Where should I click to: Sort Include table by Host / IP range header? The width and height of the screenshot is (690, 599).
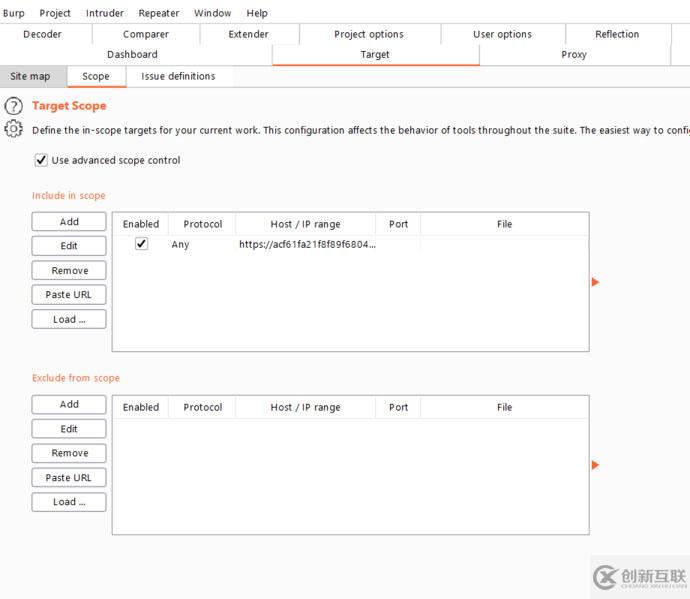point(305,224)
